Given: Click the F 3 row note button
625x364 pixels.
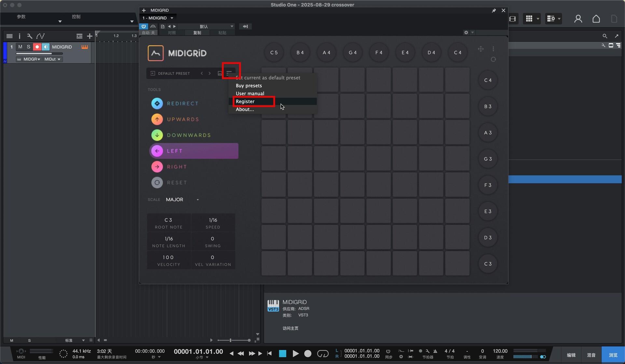Looking at the screenshot, I should coord(488,185).
